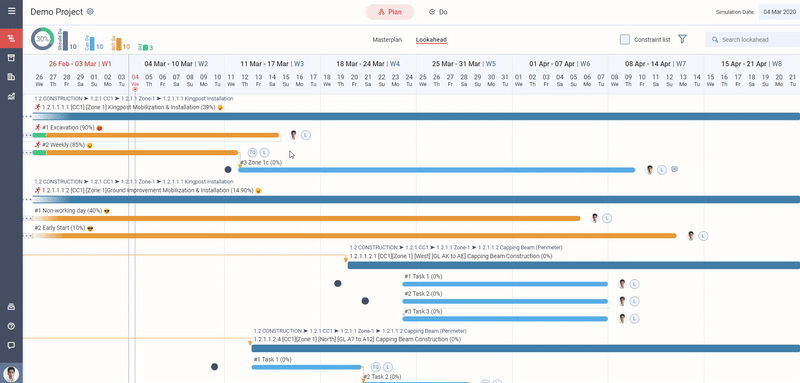Click L badge on Non-working day task
The width and height of the screenshot is (800, 383).
(607, 218)
